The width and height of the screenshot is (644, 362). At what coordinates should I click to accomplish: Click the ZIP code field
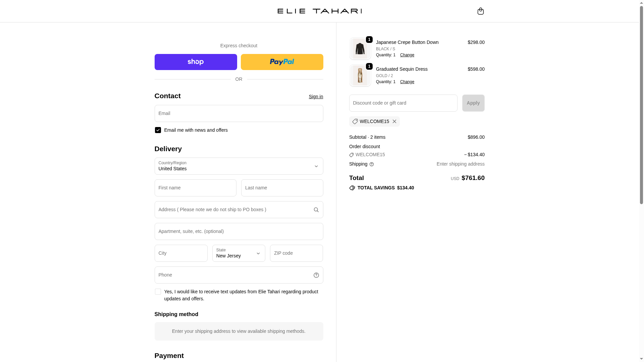coord(297,253)
